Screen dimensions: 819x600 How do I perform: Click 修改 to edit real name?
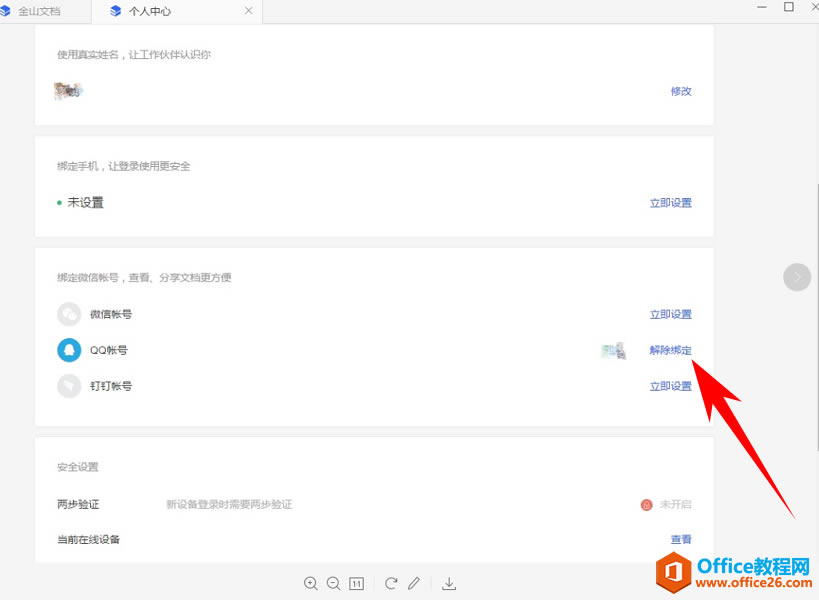[x=681, y=91]
